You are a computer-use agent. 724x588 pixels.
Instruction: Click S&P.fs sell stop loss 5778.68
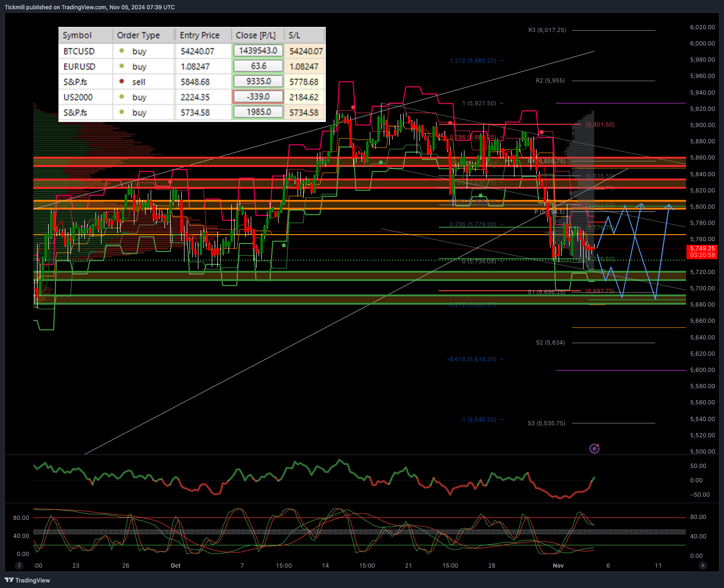(x=304, y=82)
